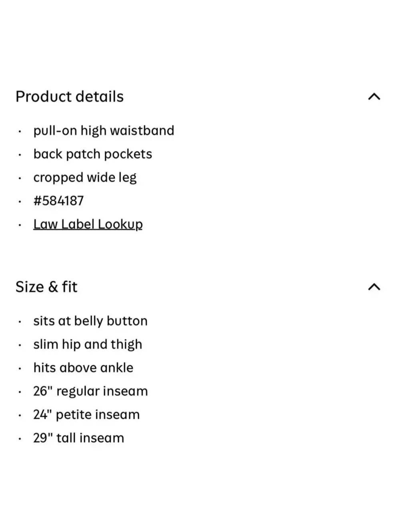Screen dimensions: 400x532
Task: Click the item number #584187
Action: pos(59,201)
